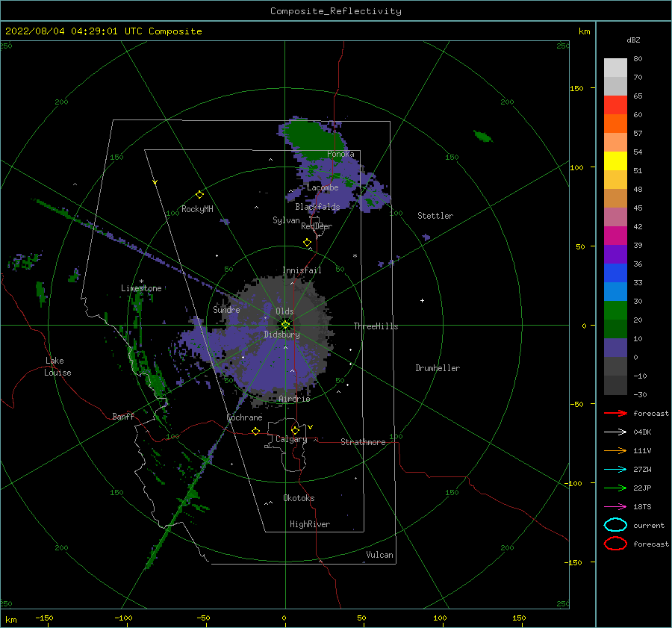This screenshot has width=672, height=628.
Task: Click the orange 111V arrow legend icon
Action: point(615,450)
